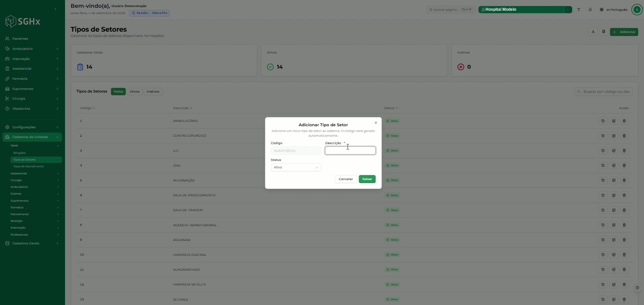Viewport: 644px width, 305px height.
Task: Collapse the sidebar with the chevron
Action: (55, 9)
